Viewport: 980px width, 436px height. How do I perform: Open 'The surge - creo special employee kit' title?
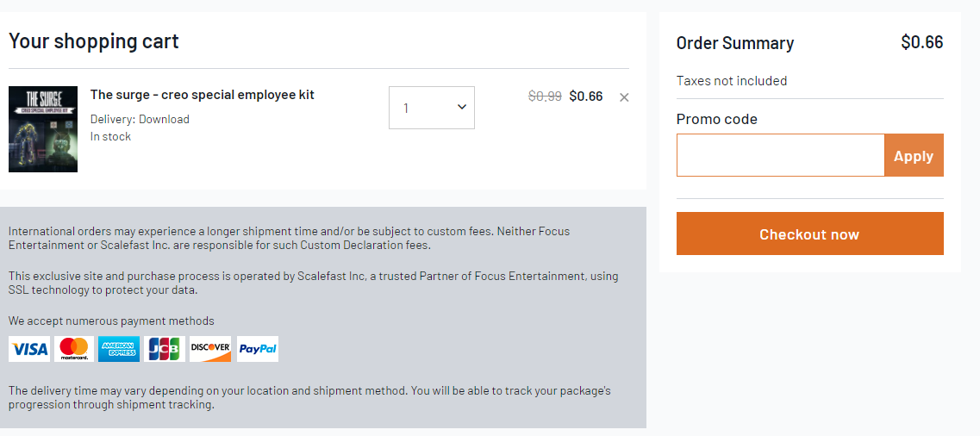pos(202,95)
